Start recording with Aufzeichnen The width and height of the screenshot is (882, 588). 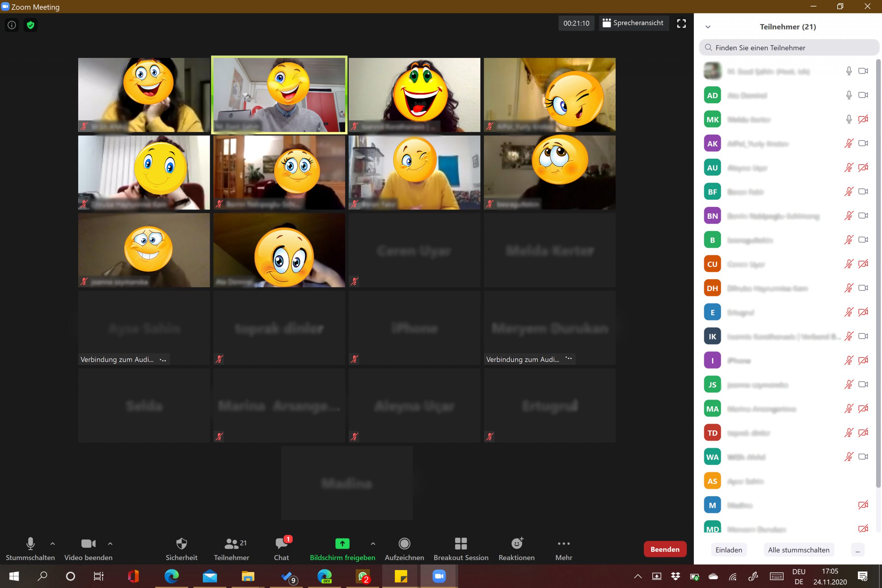pos(404,549)
